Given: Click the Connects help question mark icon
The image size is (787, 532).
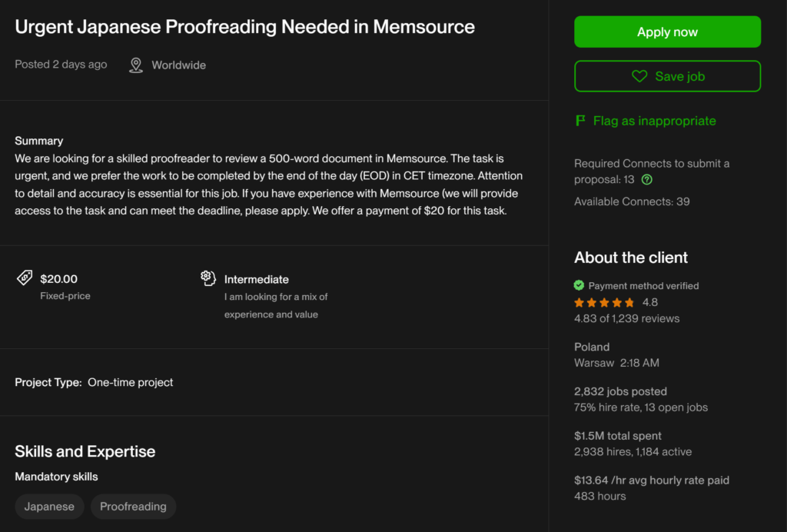Looking at the screenshot, I should click(647, 180).
